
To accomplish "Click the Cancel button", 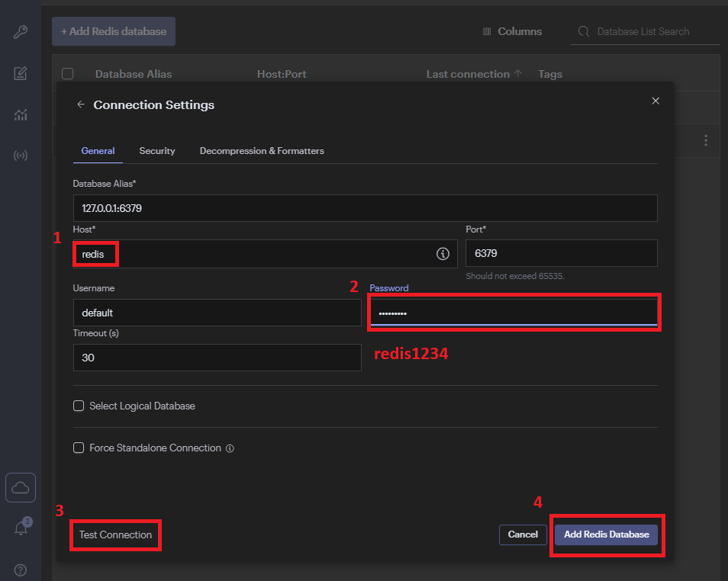I will 523,534.
